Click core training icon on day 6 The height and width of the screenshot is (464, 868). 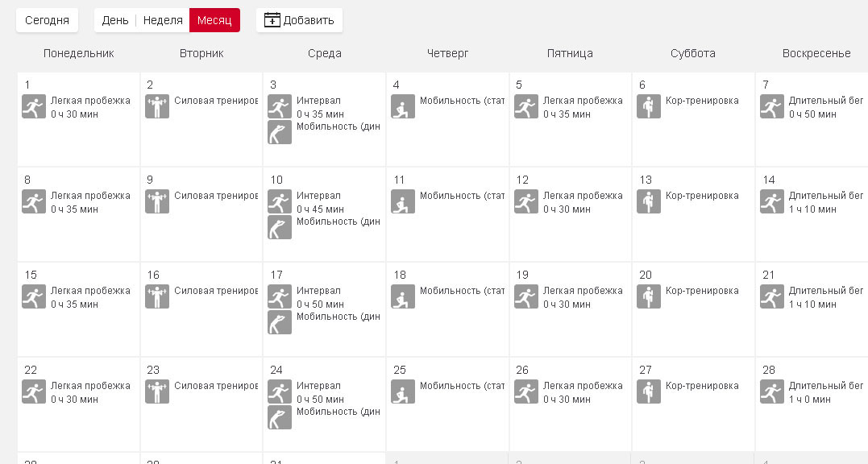(649, 107)
